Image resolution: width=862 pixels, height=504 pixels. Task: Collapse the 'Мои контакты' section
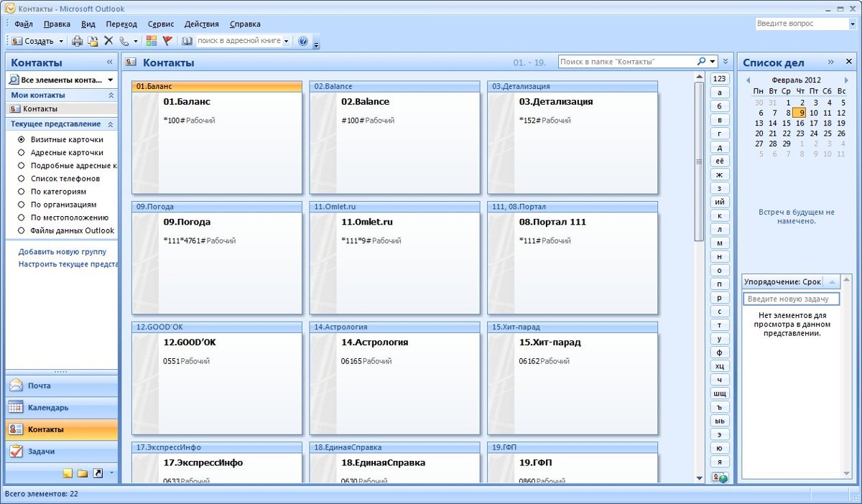click(111, 95)
